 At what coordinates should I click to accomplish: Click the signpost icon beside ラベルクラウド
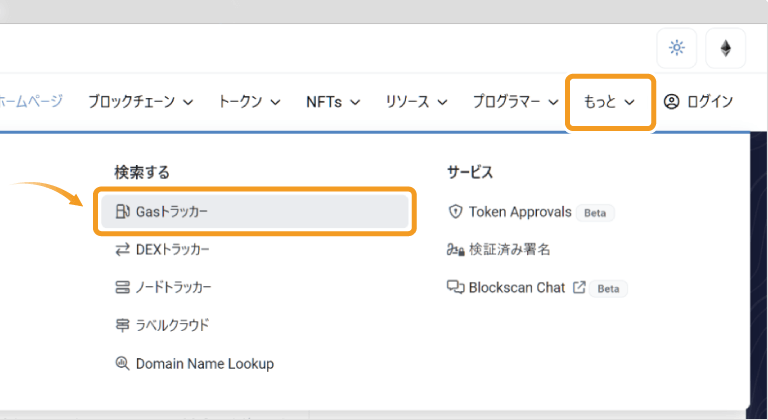tap(122, 325)
